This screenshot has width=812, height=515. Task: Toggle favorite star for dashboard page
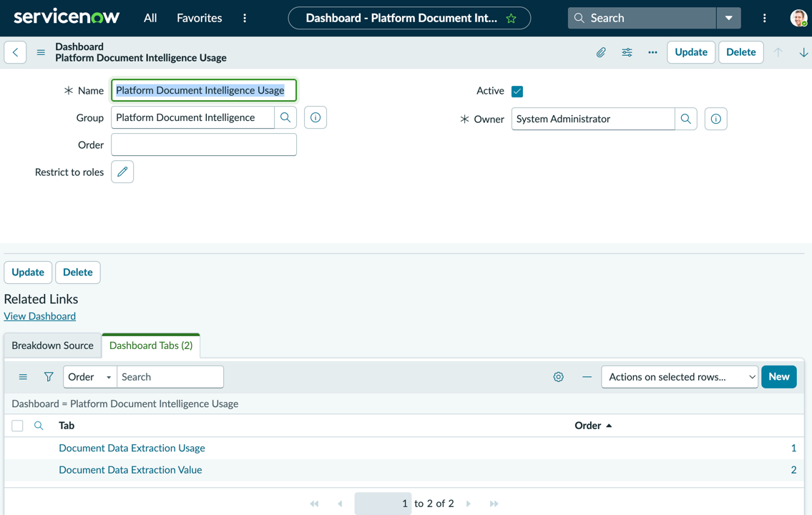511,19
